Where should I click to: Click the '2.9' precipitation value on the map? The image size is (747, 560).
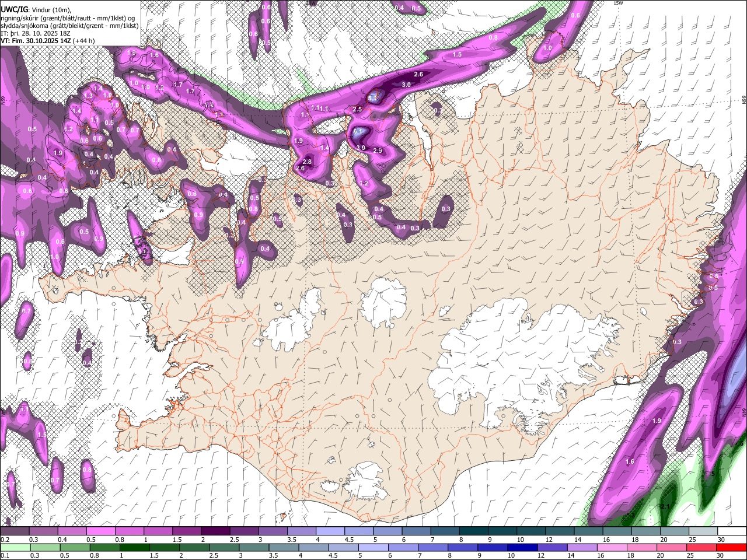[x=378, y=150]
